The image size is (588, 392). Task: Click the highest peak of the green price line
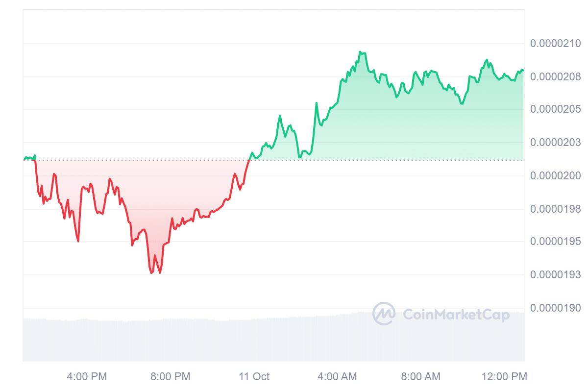(x=360, y=51)
